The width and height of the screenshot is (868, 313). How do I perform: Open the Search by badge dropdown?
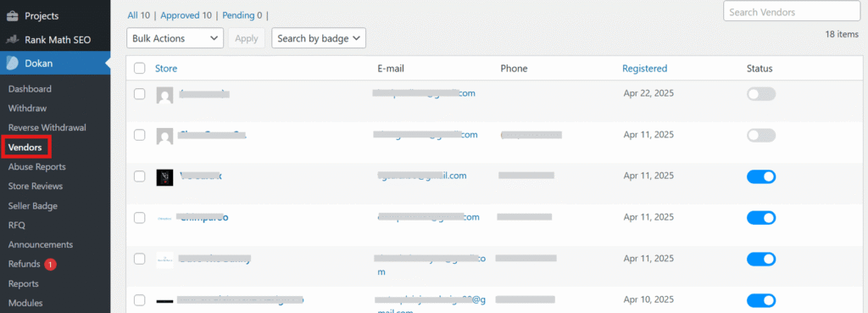click(319, 38)
